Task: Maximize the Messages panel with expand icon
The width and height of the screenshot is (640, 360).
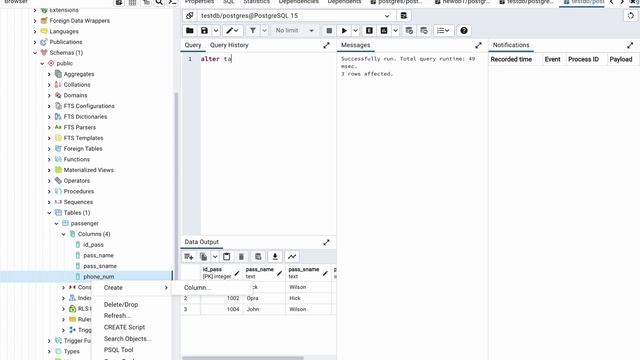Action: 478,46
